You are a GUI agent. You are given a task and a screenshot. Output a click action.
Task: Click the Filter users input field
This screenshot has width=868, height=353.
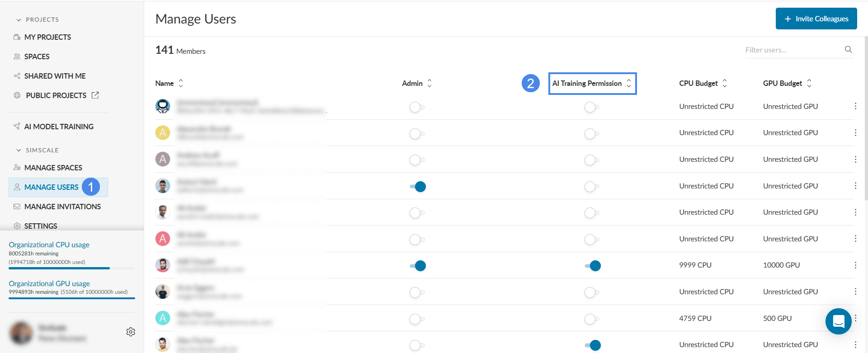coord(792,50)
